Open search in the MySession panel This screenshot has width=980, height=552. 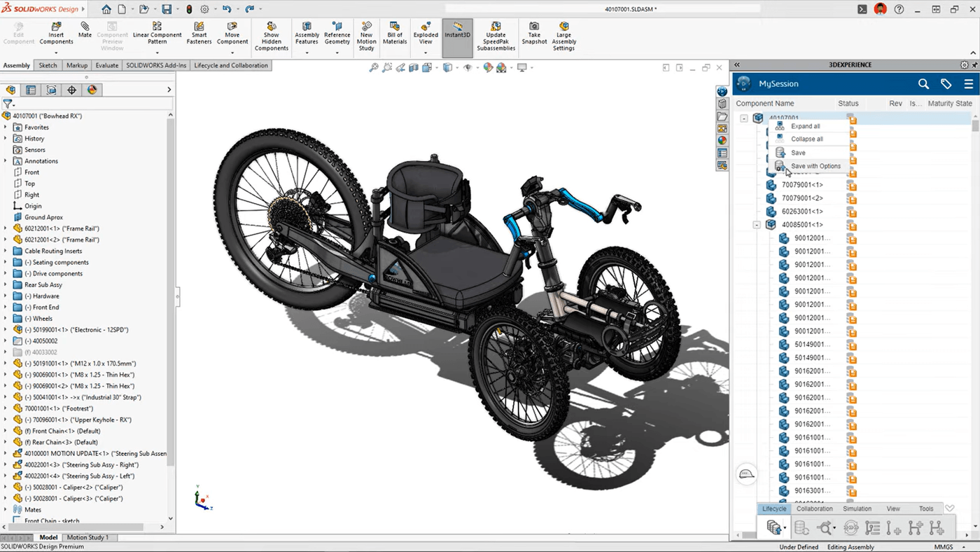coord(923,83)
